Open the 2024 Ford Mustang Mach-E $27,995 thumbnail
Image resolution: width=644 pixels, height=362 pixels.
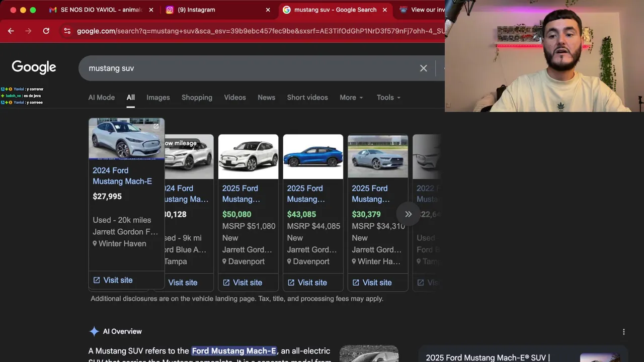tap(126, 139)
